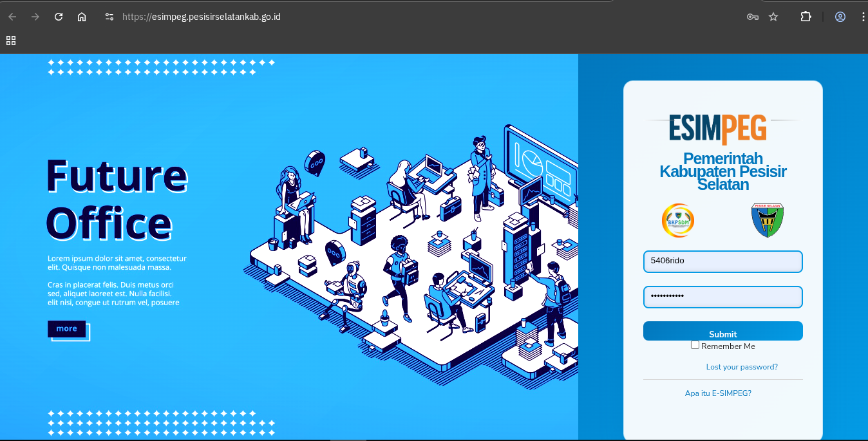Open the saved password key icon

752,17
